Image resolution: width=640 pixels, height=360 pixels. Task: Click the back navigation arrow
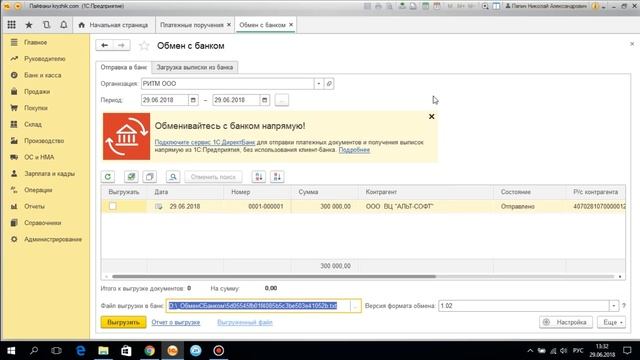click(104, 45)
